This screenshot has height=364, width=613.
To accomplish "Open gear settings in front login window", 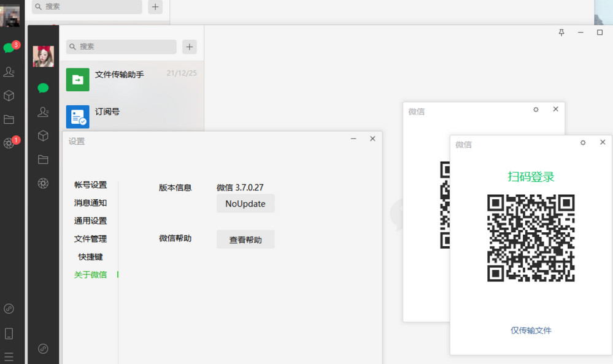I will tap(583, 143).
